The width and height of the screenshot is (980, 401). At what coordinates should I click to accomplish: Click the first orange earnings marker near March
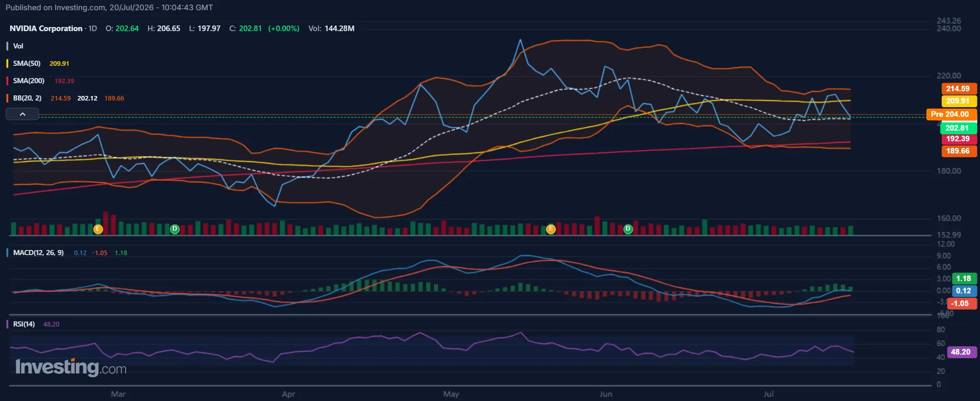tap(98, 229)
